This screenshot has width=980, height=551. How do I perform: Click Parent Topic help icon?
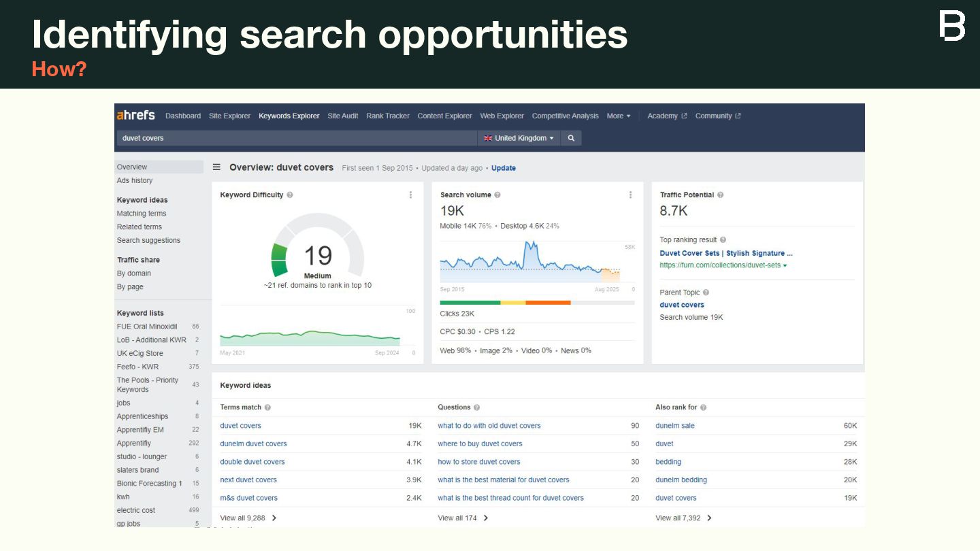coord(706,293)
